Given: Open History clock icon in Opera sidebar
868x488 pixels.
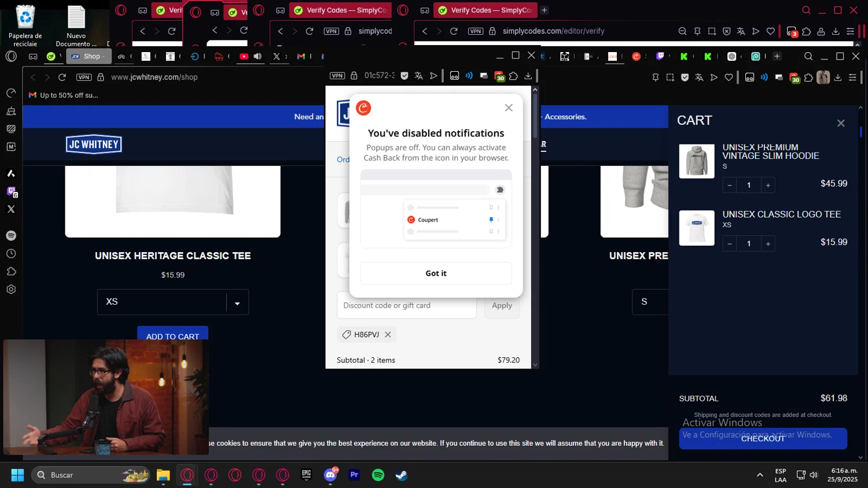Looking at the screenshot, I should point(11,254).
